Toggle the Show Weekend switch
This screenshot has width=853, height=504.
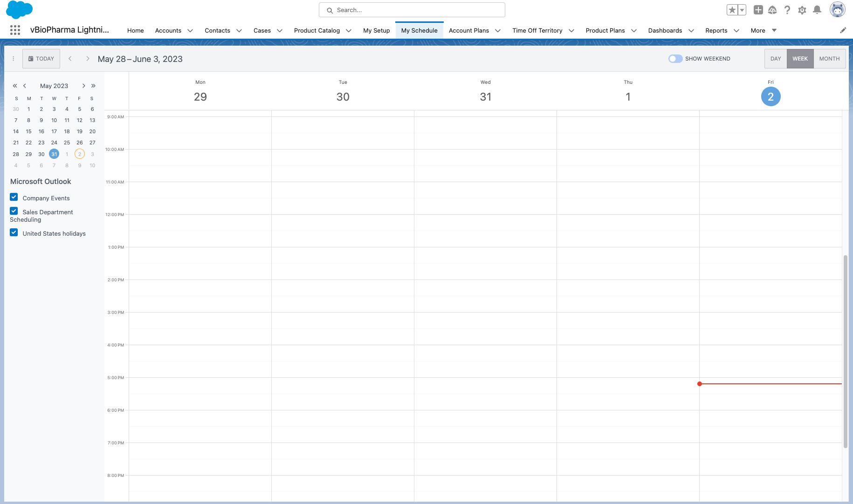(675, 59)
